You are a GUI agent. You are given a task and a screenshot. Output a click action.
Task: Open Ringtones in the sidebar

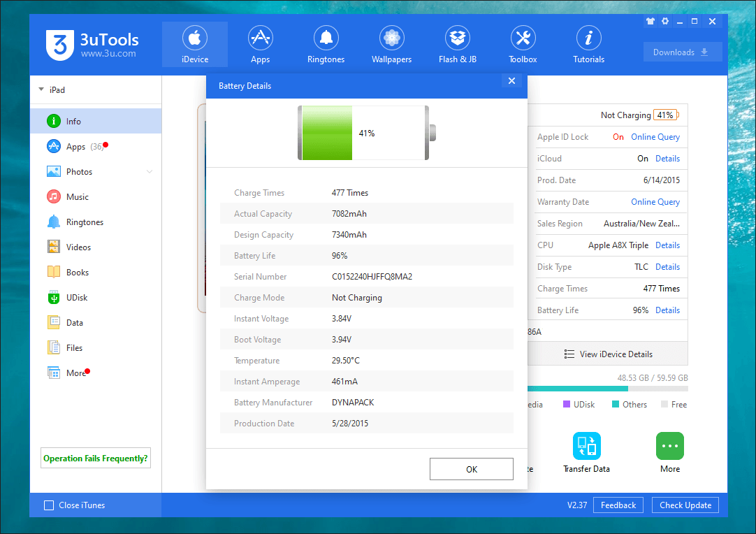pos(96,222)
